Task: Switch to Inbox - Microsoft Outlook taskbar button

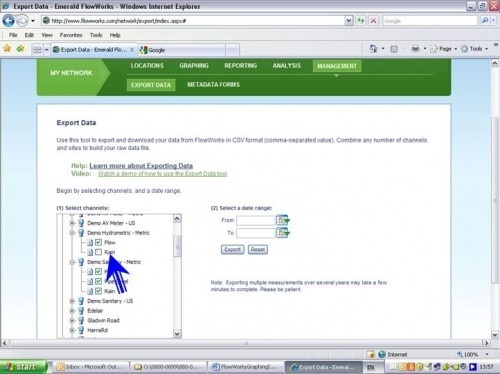Action: [90, 367]
